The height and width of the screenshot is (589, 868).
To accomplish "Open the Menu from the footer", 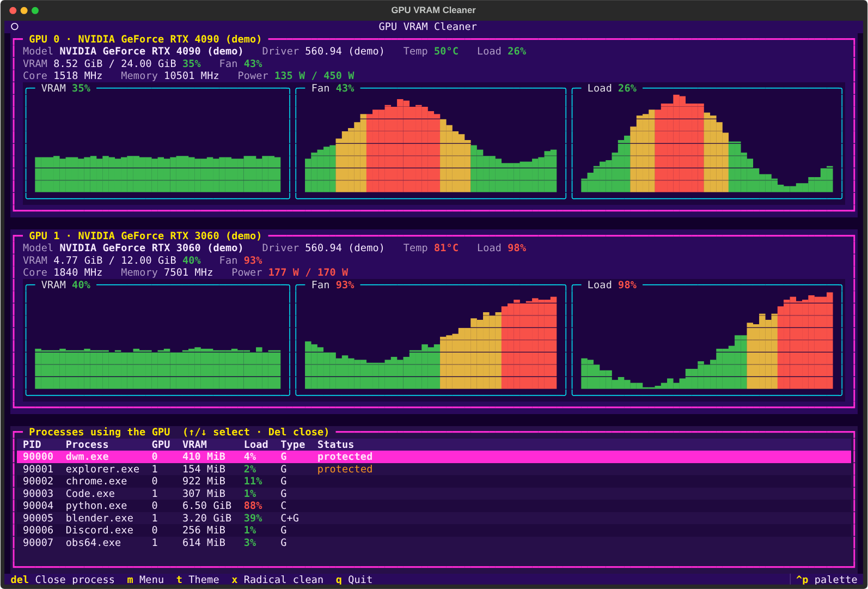I will coord(145,580).
